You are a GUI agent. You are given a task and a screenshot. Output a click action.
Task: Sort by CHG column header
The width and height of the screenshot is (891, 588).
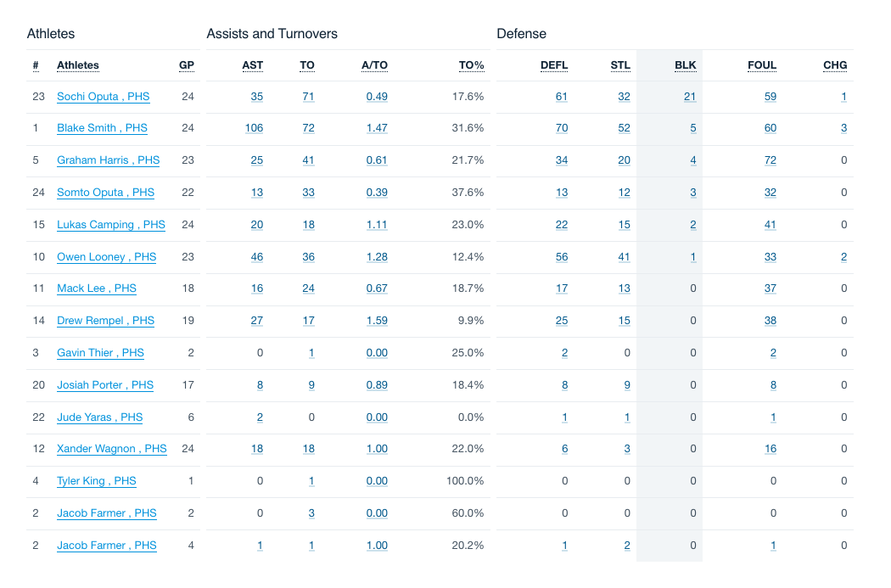[x=835, y=65]
